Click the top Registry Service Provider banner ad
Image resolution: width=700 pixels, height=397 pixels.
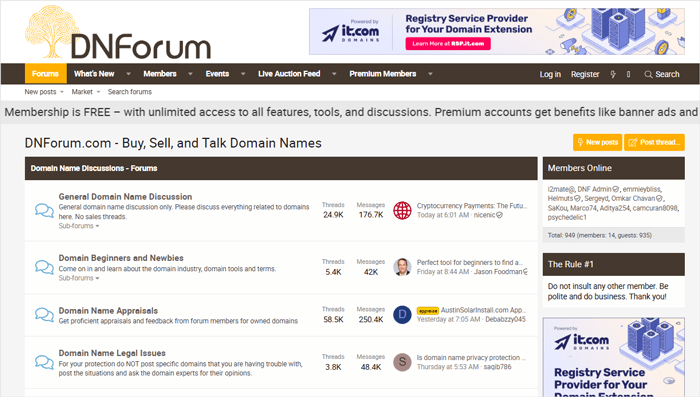[496, 32]
